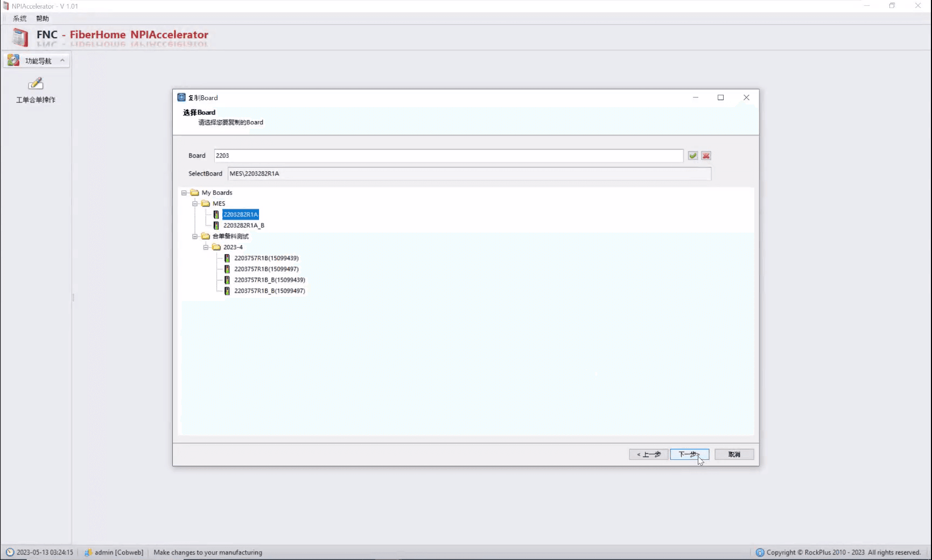Click the green checkmark confirm icon
Viewport: 932px width, 560px height.
(x=693, y=156)
